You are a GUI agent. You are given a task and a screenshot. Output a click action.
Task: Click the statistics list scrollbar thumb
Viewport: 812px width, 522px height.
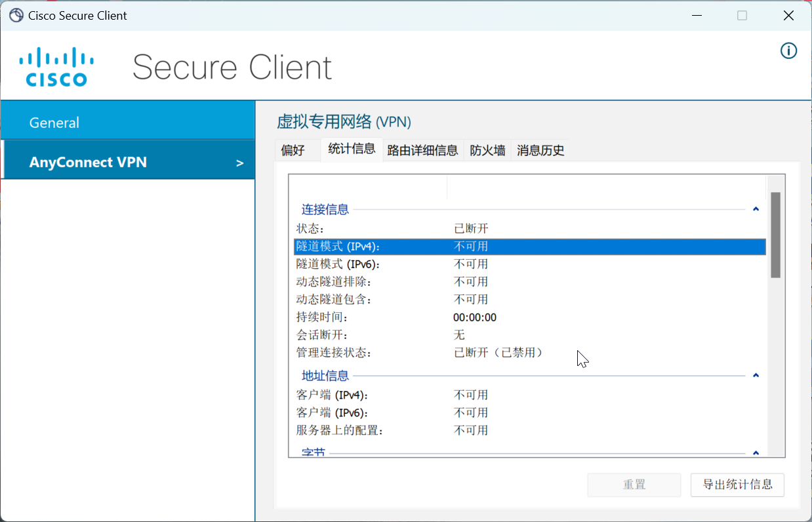[775, 235]
